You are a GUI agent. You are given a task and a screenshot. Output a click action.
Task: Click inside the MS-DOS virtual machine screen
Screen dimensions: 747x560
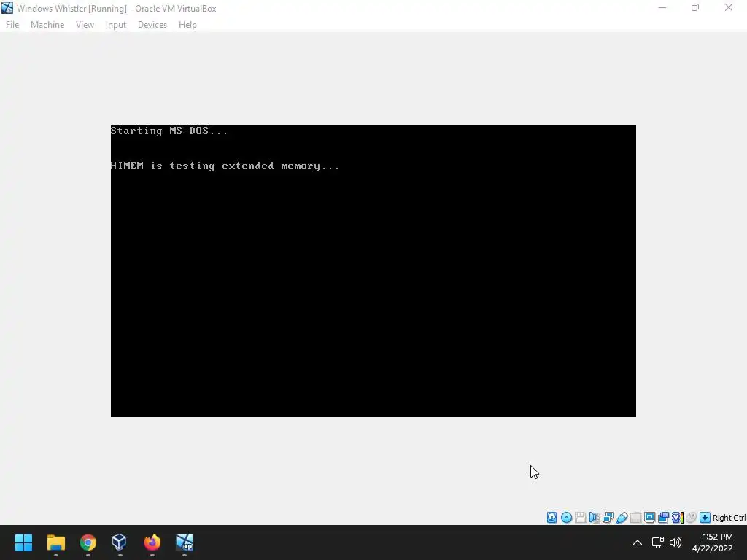(x=373, y=271)
